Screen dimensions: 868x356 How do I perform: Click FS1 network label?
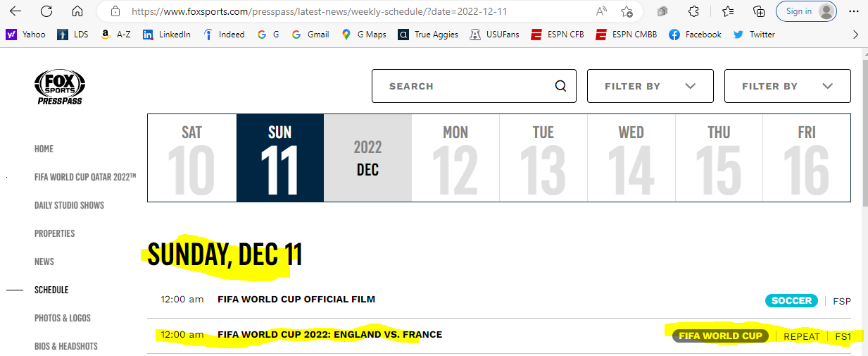pos(843,336)
